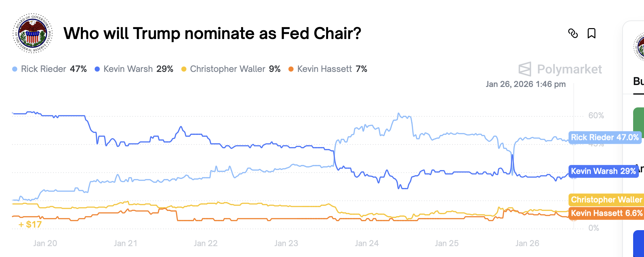Select the "Kevin Warsh 29%" chart end tag

603,171
